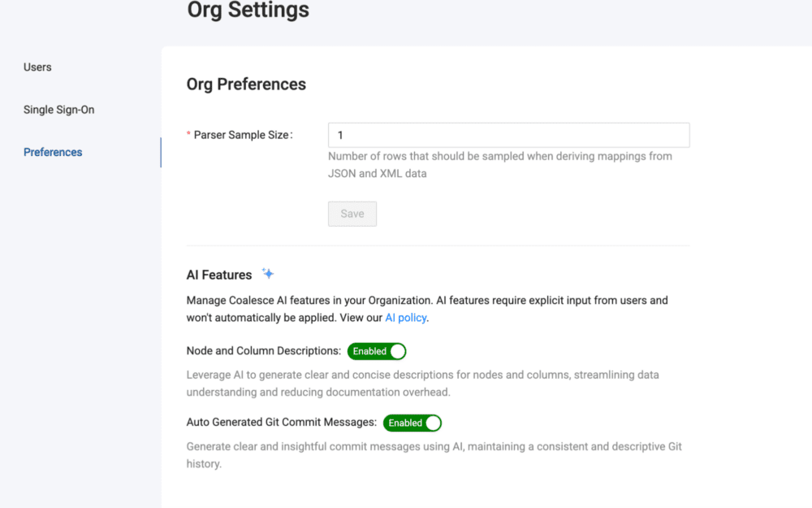Click the green Enabled pill for descriptions

point(377,351)
